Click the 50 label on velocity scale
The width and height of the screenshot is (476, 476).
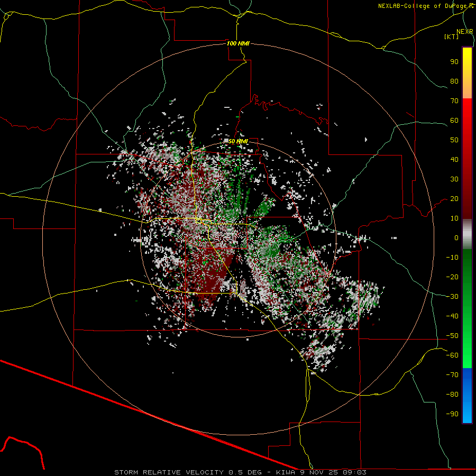[x=454, y=140]
